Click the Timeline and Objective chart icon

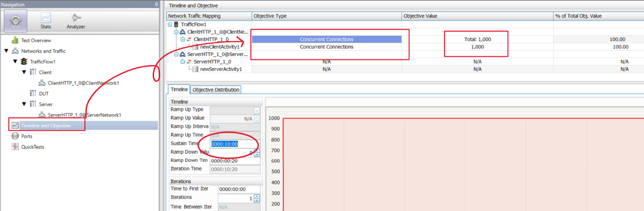pos(15,125)
